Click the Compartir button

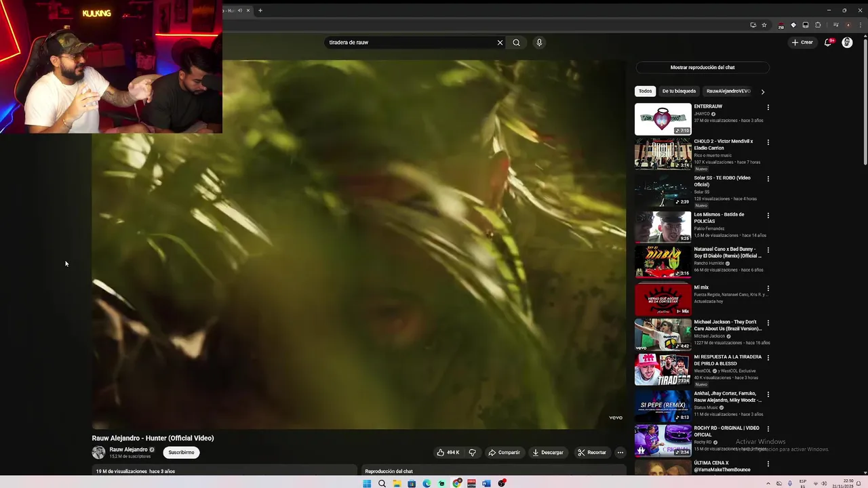pos(505,452)
